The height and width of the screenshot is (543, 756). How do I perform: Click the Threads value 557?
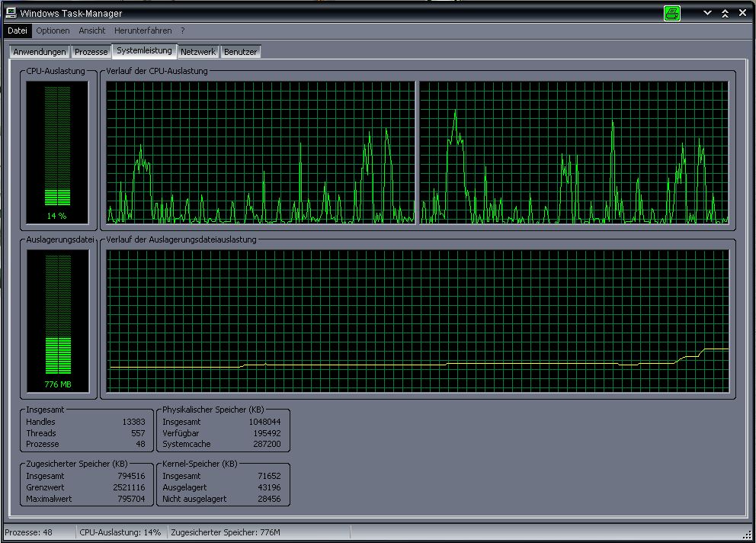(138, 433)
